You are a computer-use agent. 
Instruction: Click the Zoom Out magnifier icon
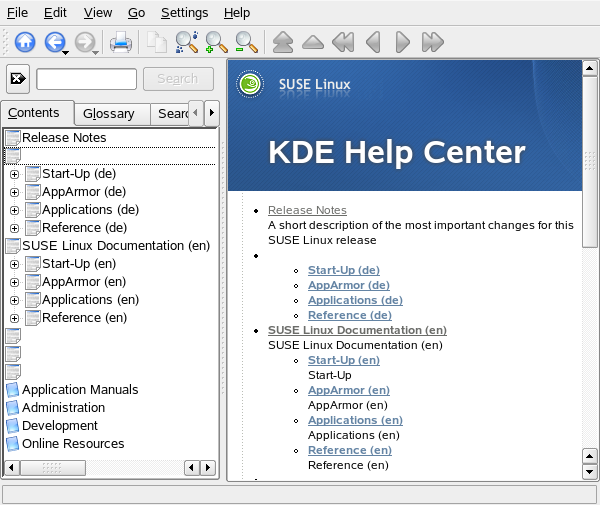point(245,42)
